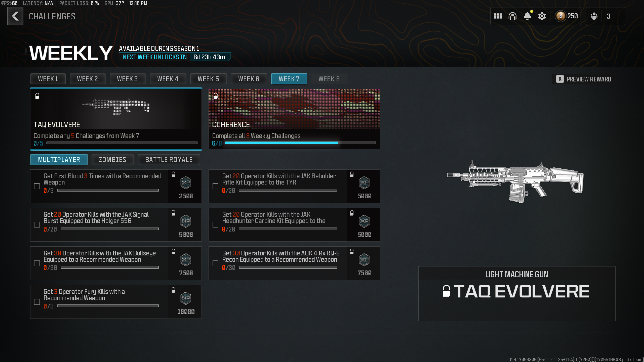Image resolution: width=644 pixels, height=362 pixels.
Task: Open the Week 6 tab
Action: [249, 79]
